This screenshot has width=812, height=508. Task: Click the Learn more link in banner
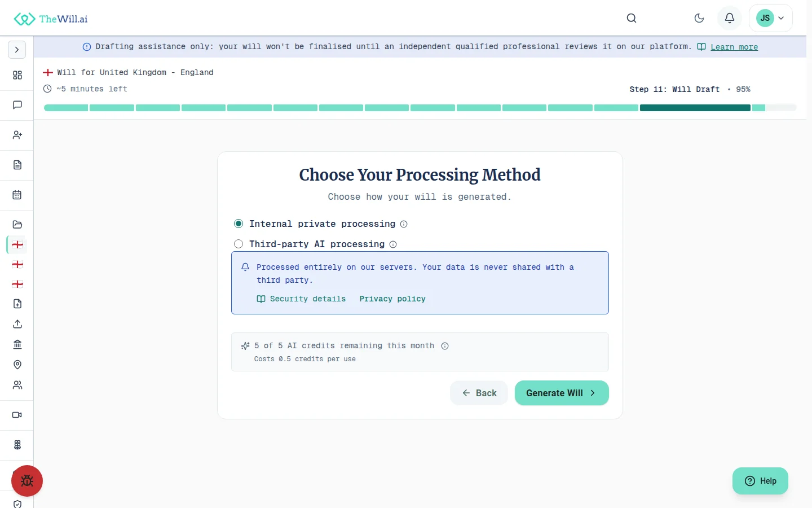(x=734, y=47)
